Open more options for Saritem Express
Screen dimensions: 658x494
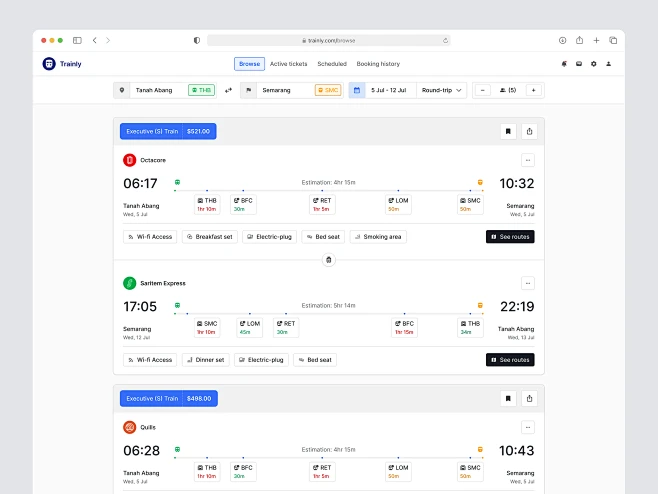pos(528,283)
